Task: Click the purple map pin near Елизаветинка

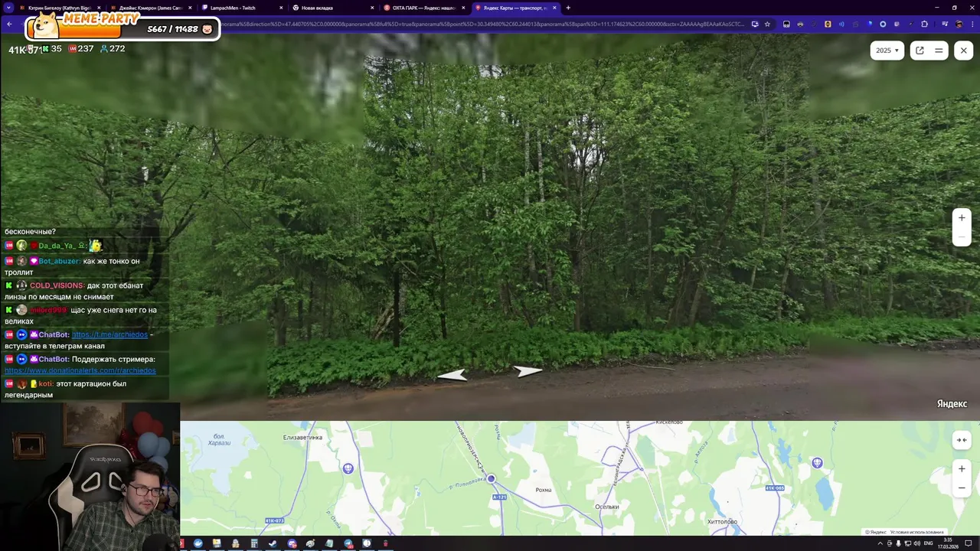Action: tap(348, 468)
